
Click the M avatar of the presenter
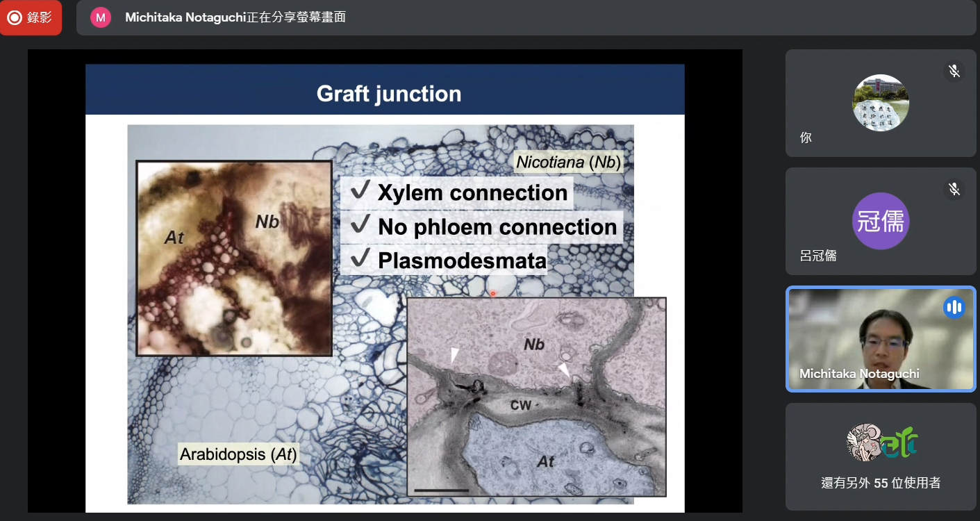101,17
